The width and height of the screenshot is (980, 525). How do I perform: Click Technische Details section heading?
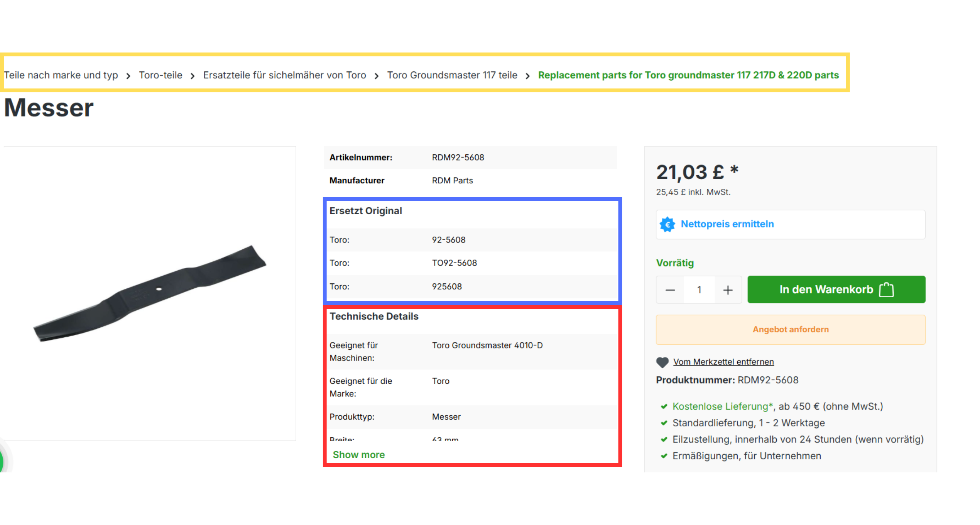[374, 316]
